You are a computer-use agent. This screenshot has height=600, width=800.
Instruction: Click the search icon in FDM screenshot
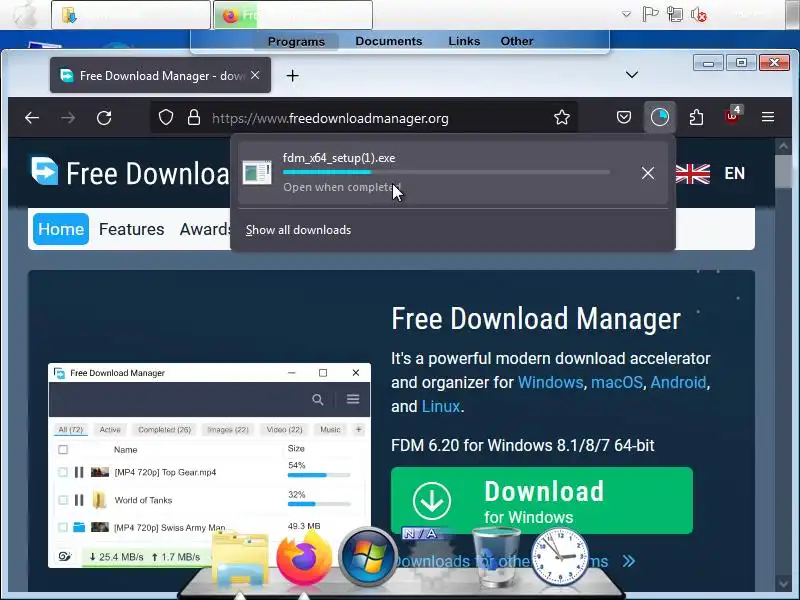(x=317, y=399)
